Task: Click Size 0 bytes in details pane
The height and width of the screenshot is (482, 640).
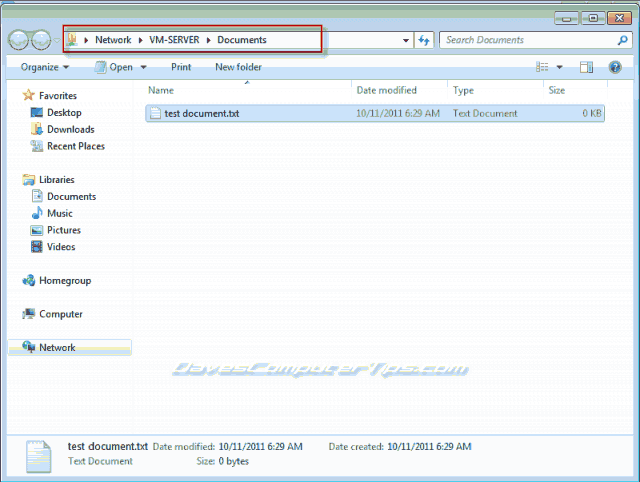Action: click(233, 461)
